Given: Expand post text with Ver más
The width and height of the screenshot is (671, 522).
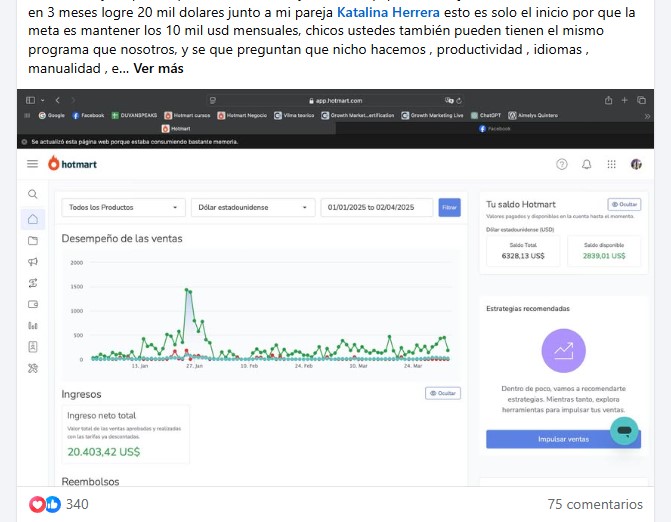Looking at the screenshot, I should click(158, 68).
